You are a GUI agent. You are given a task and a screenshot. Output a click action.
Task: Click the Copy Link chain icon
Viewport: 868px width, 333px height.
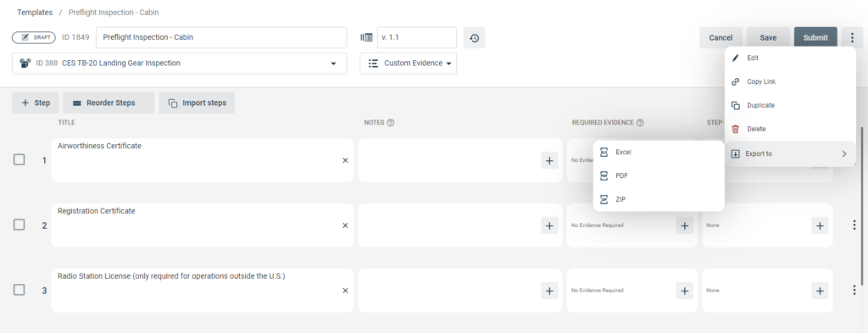(735, 82)
